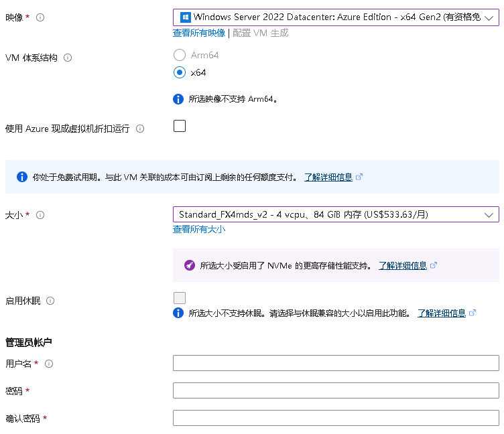This screenshot has width=504, height=434.
Task: Toggle the 启用休眠 checkbox
Action: click(x=180, y=298)
